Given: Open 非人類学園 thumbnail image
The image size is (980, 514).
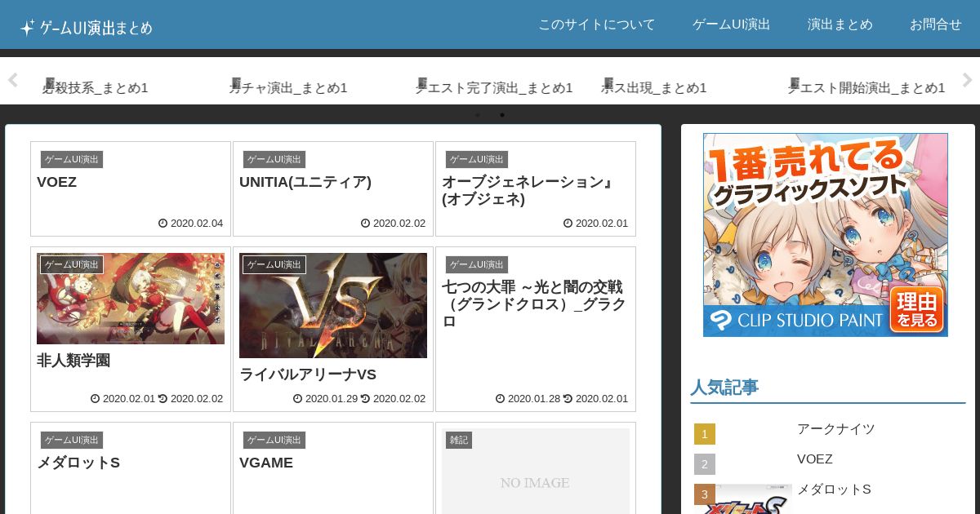Looking at the screenshot, I should 131,299.
